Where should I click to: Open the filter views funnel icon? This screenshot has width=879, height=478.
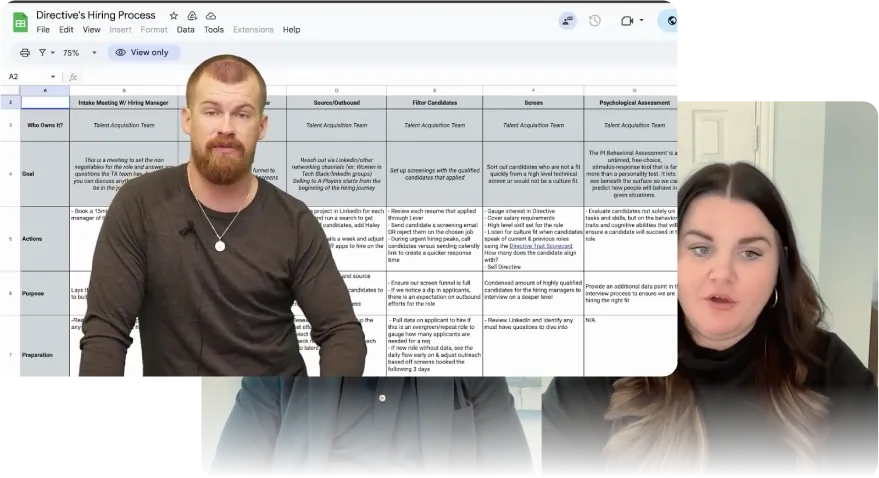42,53
